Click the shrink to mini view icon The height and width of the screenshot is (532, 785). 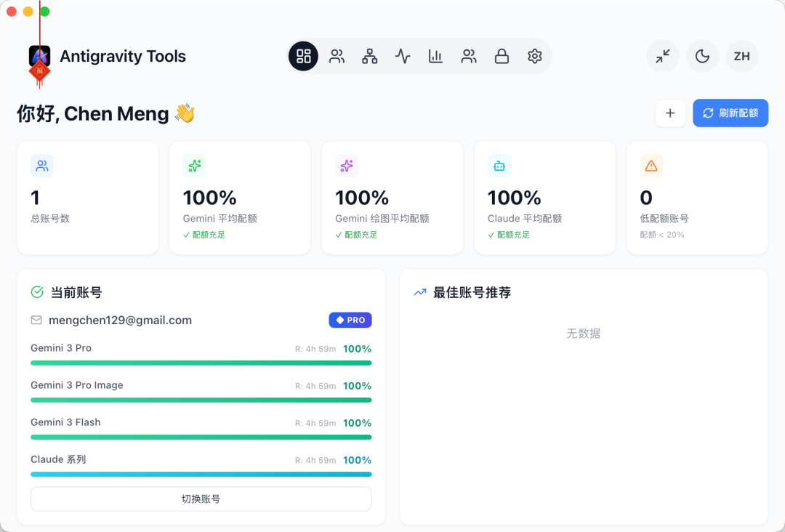(x=663, y=56)
